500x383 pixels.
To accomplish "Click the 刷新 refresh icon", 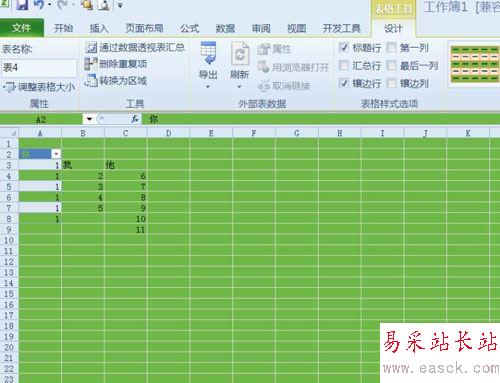I will tap(240, 53).
